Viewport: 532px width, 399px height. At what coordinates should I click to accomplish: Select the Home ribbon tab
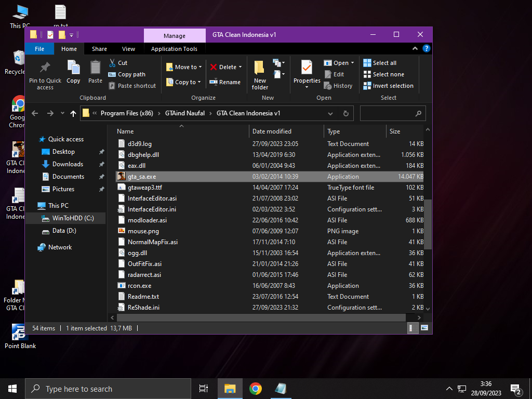(x=69, y=49)
